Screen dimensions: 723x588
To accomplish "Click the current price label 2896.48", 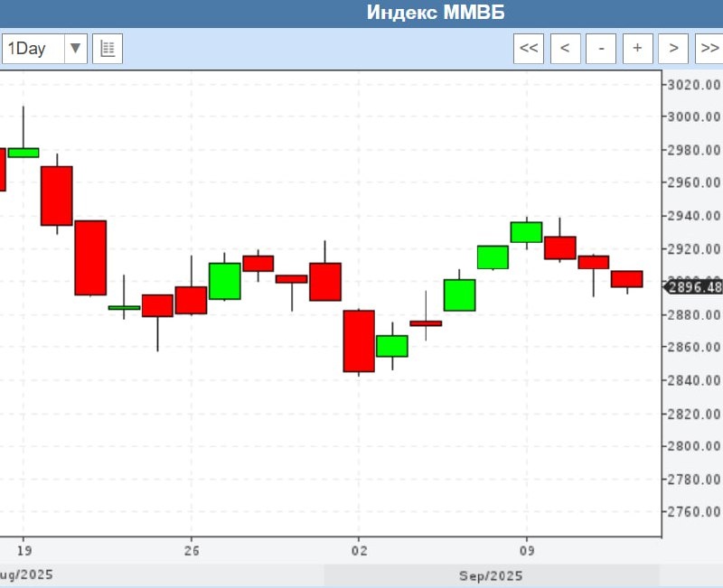I will 693,287.
